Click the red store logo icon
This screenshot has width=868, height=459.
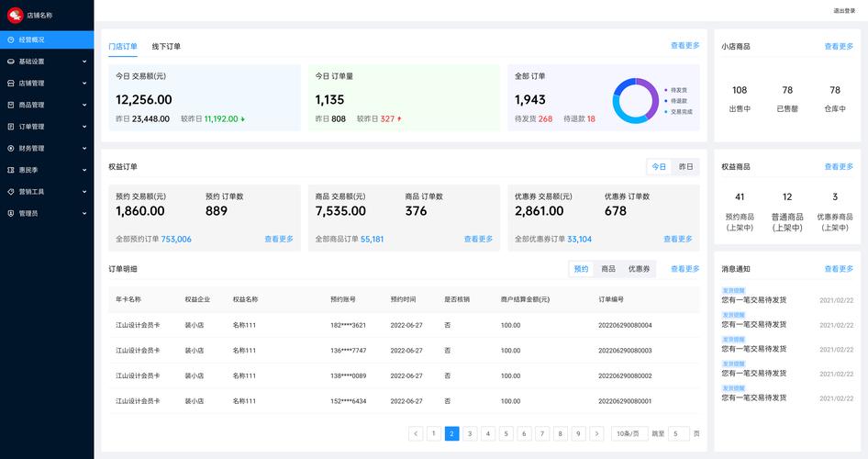click(x=16, y=15)
